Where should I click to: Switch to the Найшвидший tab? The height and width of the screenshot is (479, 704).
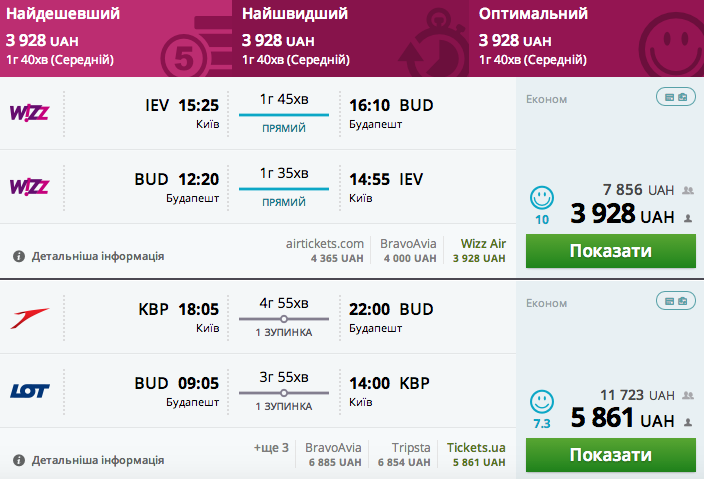350,38
